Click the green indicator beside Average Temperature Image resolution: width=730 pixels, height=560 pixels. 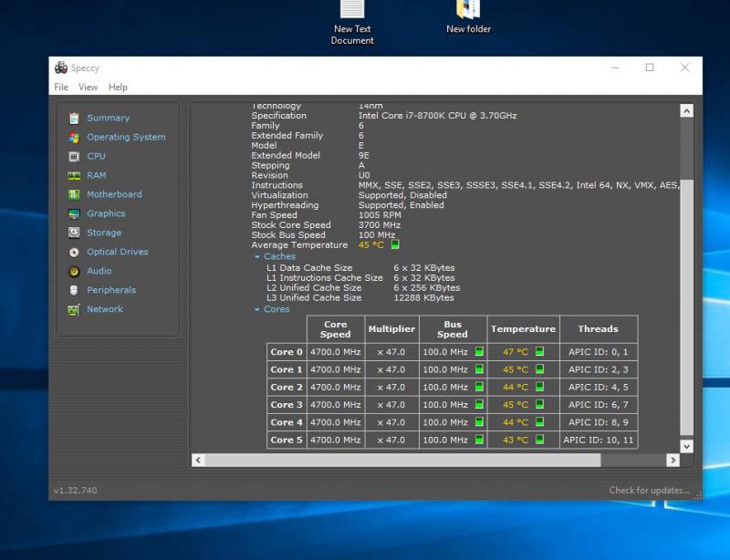tap(395, 244)
